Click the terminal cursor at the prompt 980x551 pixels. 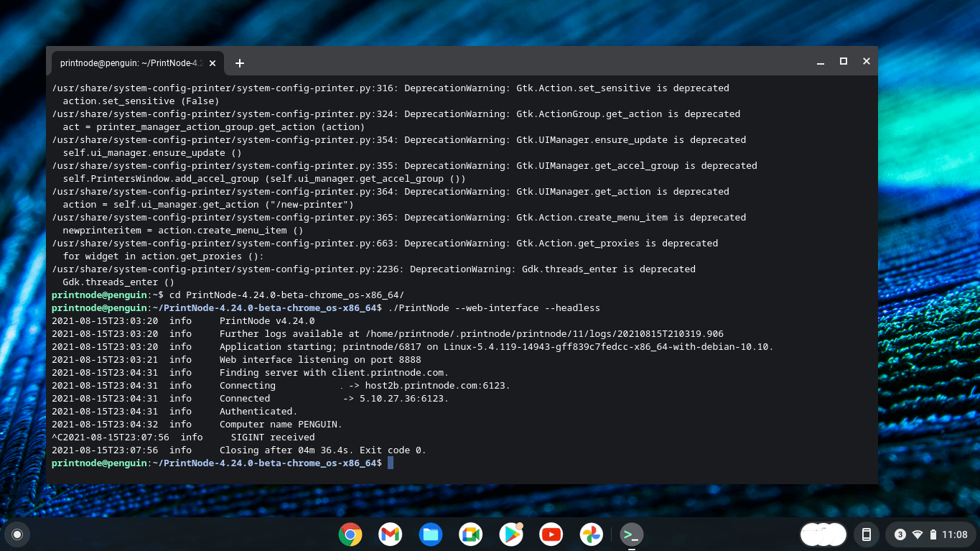coord(391,463)
